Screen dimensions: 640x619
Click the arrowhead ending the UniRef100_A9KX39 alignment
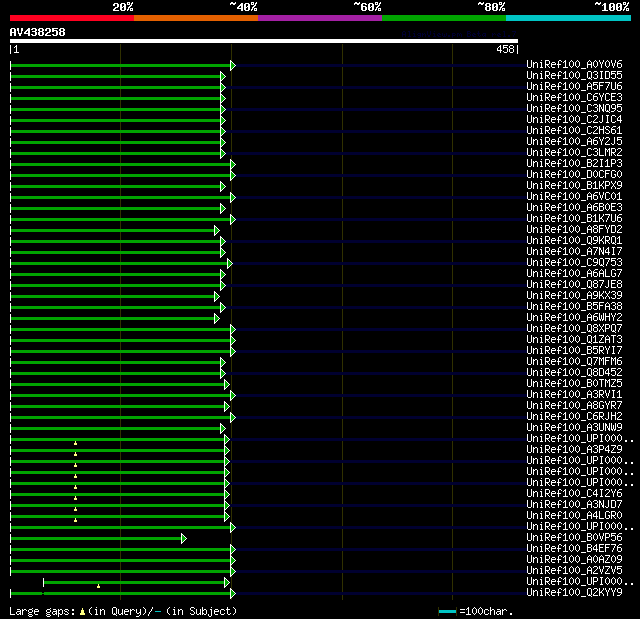click(216, 297)
